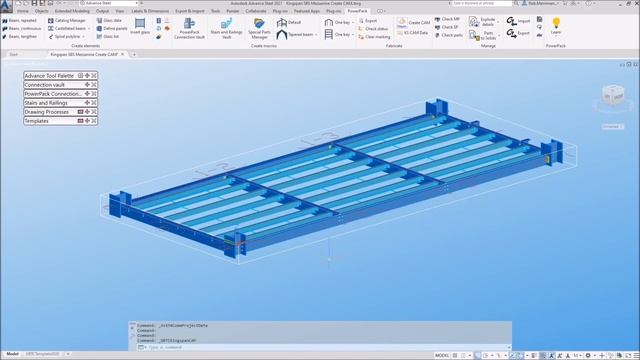Viewport: 640px width, 360px height.
Task: Select the Castellated beam tool
Action: [67, 29]
